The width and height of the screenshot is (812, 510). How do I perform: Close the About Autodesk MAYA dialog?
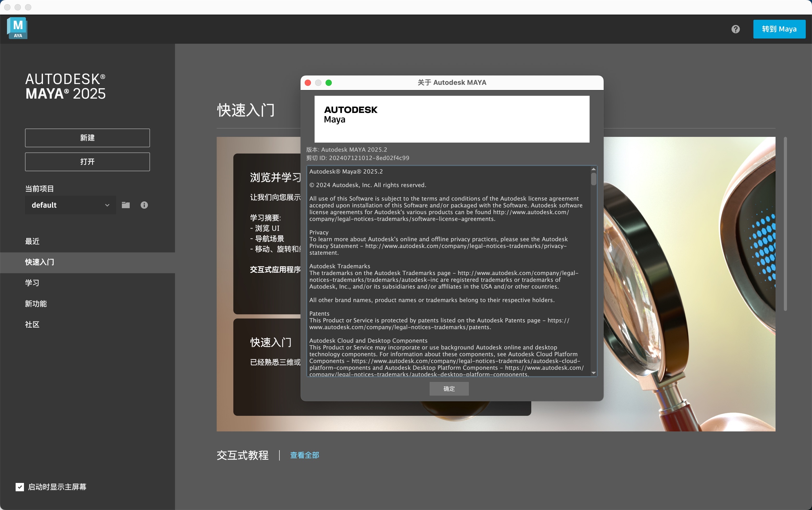point(308,83)
